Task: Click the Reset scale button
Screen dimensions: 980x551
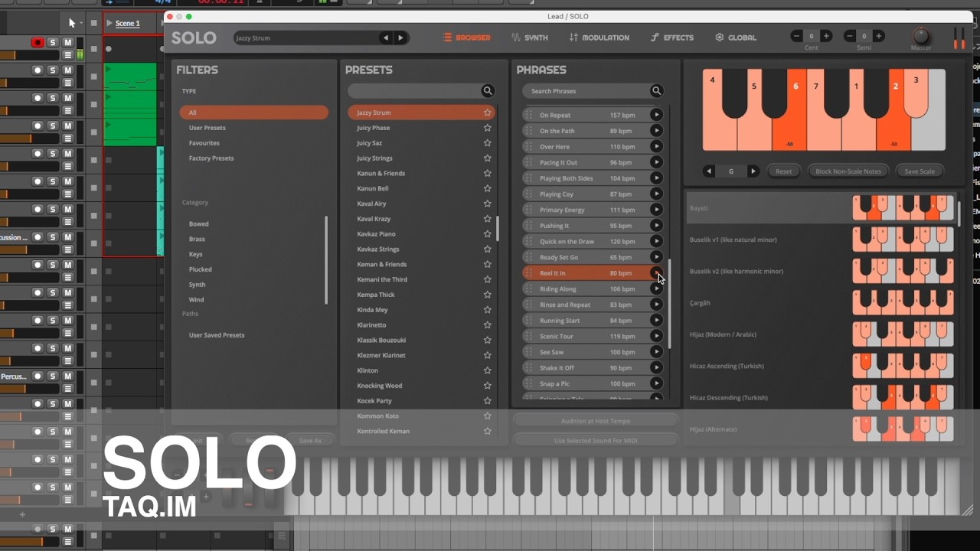Action: (784, 171)
